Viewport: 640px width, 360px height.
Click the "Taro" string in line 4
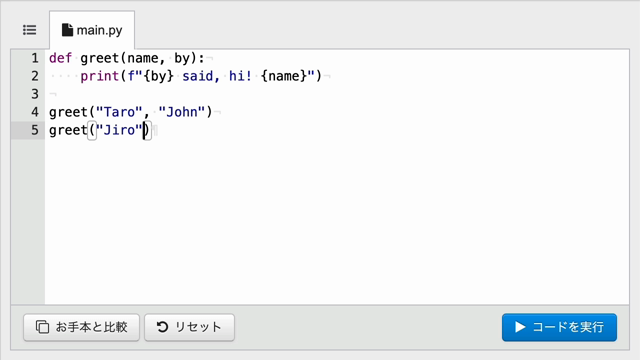pos(119,112)
